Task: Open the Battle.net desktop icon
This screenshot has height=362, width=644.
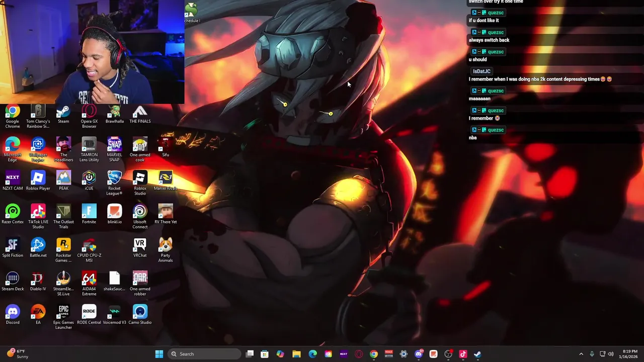Action: [38, 248]
